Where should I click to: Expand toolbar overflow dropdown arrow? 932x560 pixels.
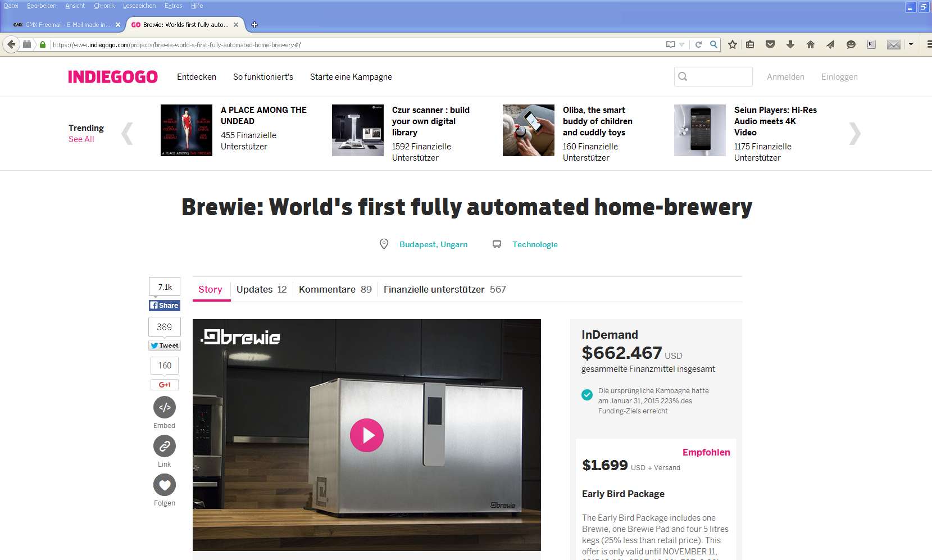[x=911, y=44]
